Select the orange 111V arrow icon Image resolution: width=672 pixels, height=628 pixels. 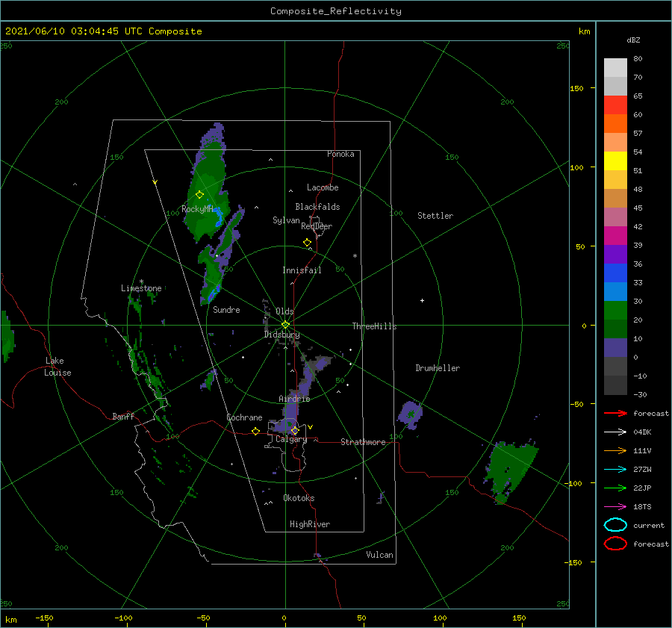pos(615,450)
